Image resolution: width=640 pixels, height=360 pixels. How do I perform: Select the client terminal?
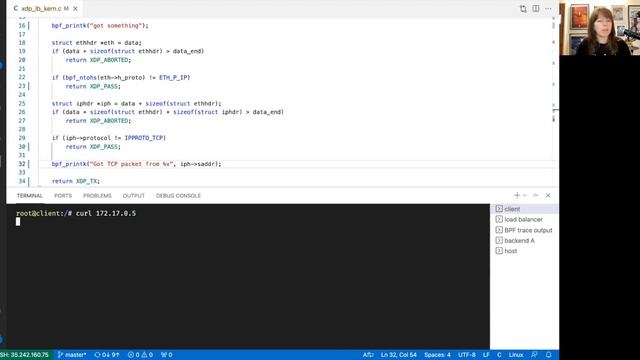524,209
